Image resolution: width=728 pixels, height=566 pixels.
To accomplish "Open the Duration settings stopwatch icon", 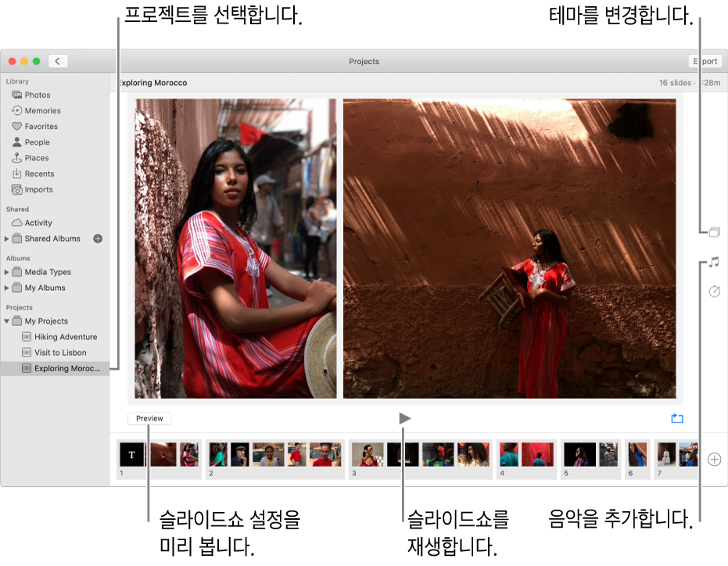I will click(714, 291).
